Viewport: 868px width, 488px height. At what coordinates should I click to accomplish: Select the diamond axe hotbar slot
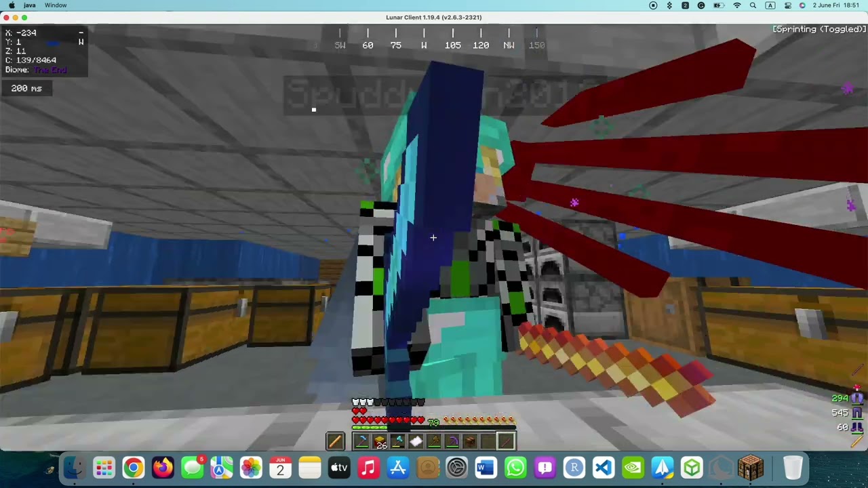398,441
